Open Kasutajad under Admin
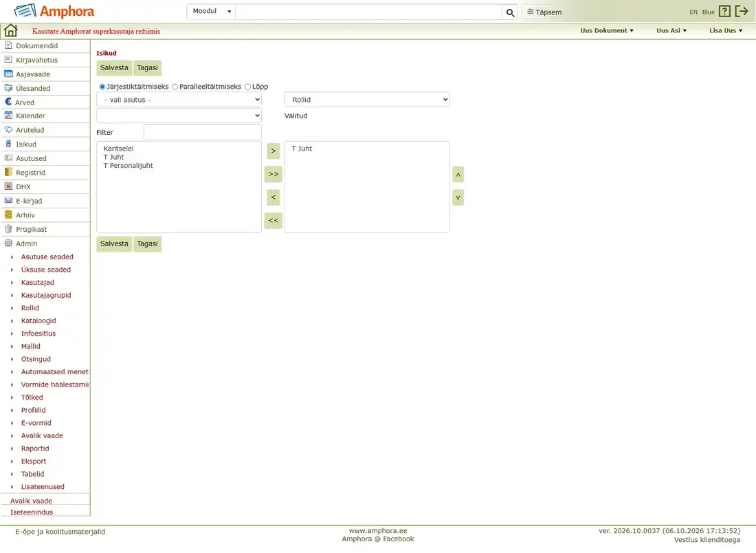This screenshot has height=553, width=756. coord(38,282)
